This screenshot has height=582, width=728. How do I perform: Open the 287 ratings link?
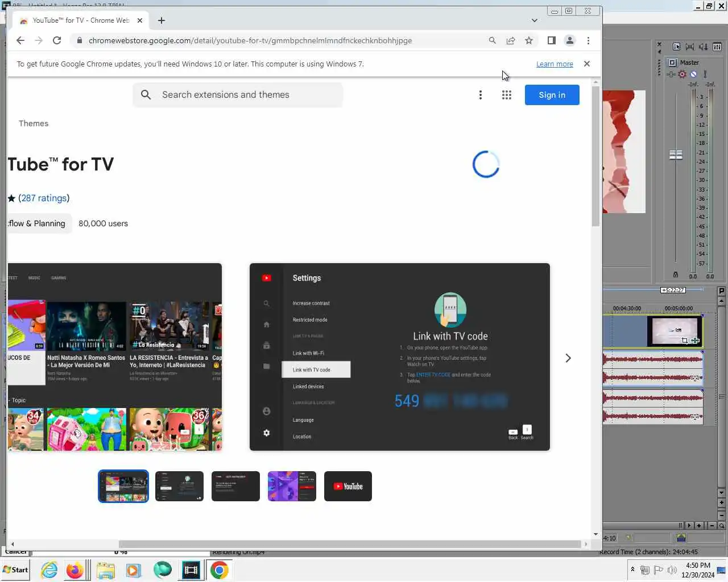click(x=44, y=198)
